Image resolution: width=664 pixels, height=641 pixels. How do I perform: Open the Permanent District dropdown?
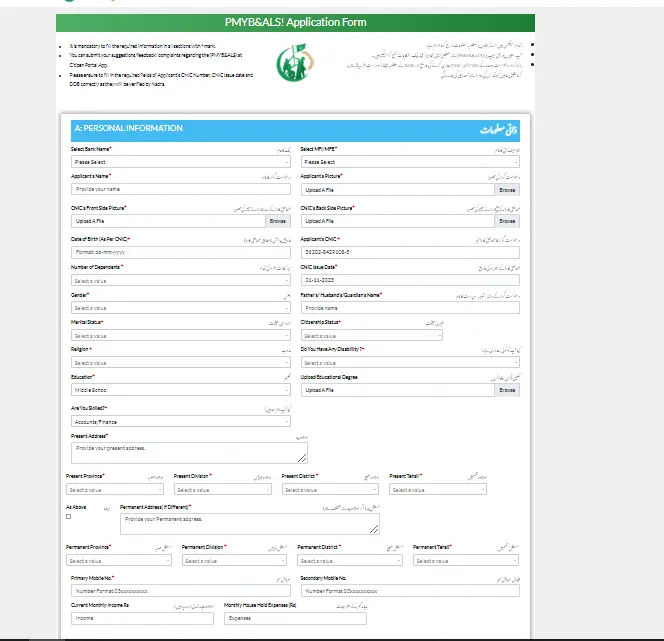[350, 561]
